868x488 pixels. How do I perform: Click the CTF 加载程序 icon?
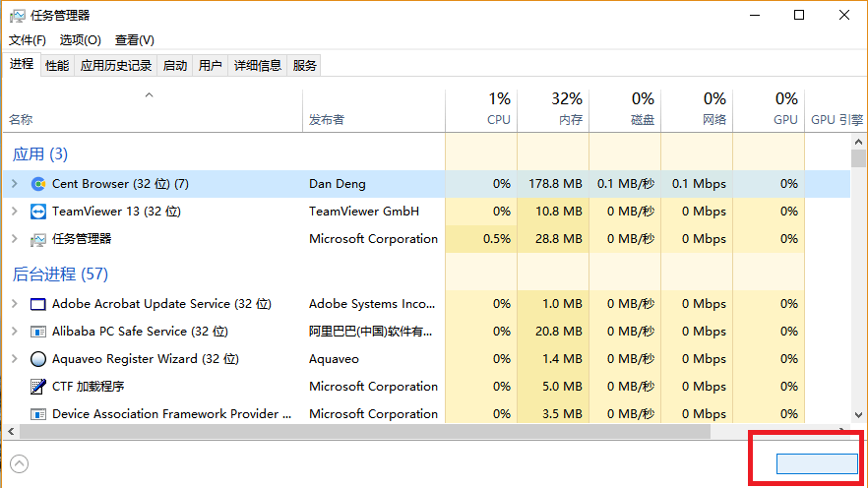click(x=38, y=387)
